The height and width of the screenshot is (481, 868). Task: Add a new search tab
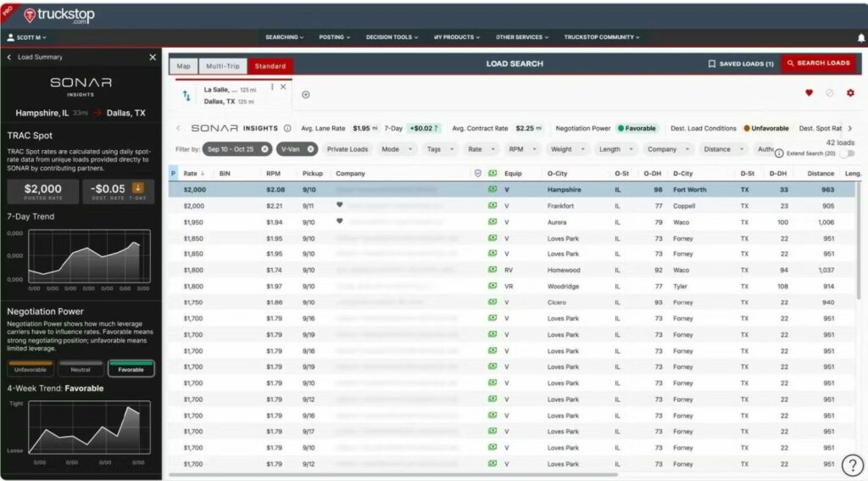point(305,95)
